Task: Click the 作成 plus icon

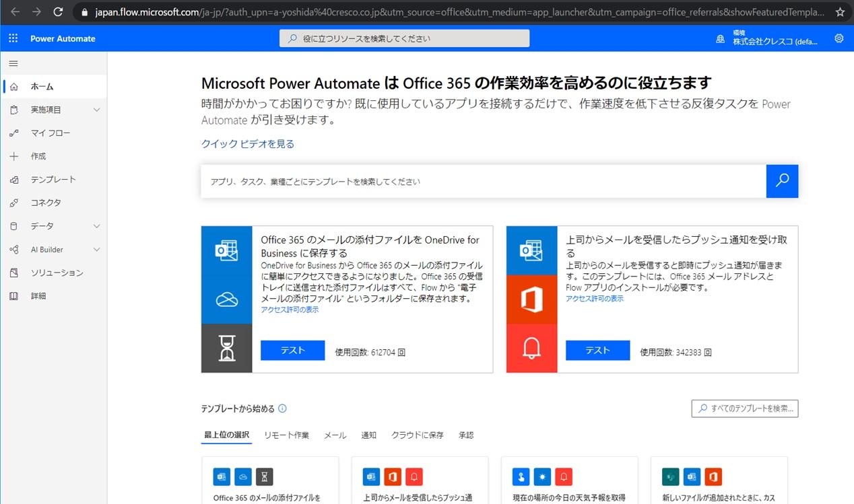Action: tap(13, 156)
